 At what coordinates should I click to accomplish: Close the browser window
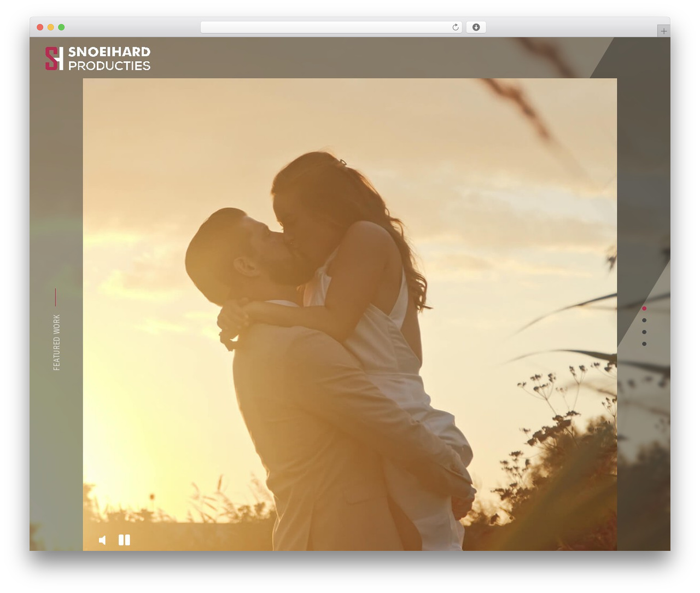(40, 27)
